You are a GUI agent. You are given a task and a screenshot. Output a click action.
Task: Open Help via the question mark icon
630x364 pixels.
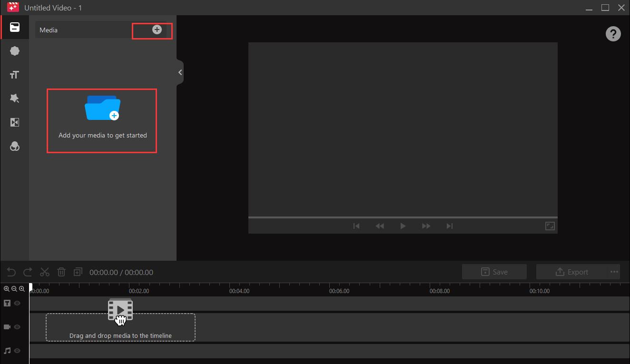(x=613, y=34)
